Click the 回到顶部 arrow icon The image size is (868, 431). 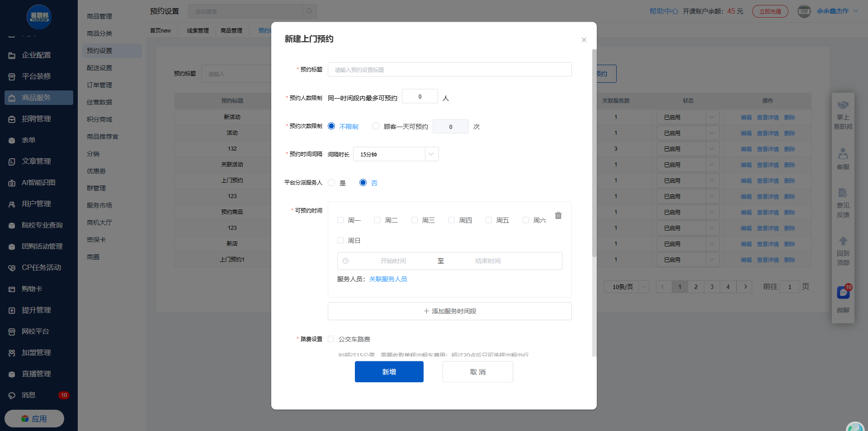coord(843,242)
